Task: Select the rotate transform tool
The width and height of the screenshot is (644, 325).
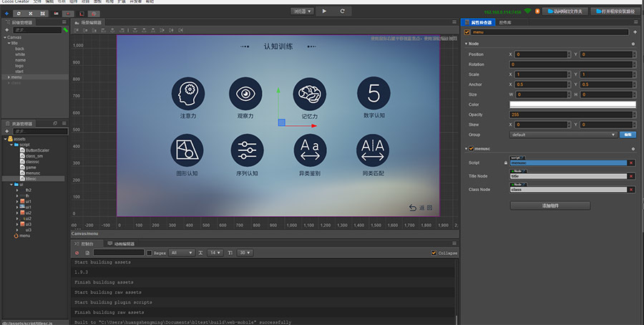Action: 19,13
